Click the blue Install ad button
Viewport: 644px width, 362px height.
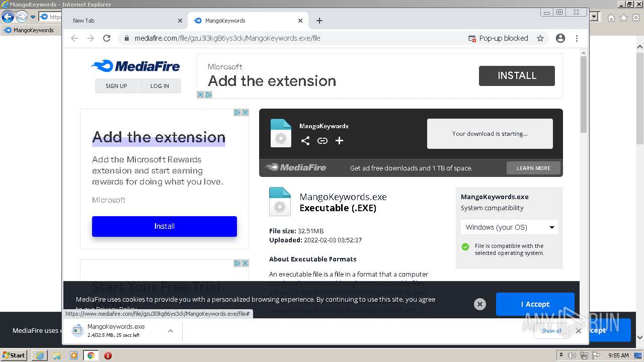[165, 226]
